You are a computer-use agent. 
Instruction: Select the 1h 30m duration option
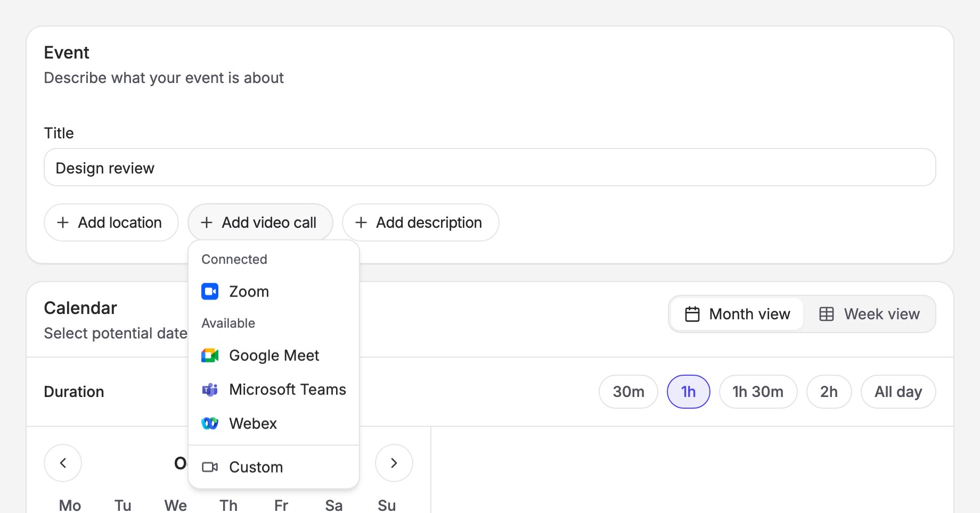coord(758,392)
